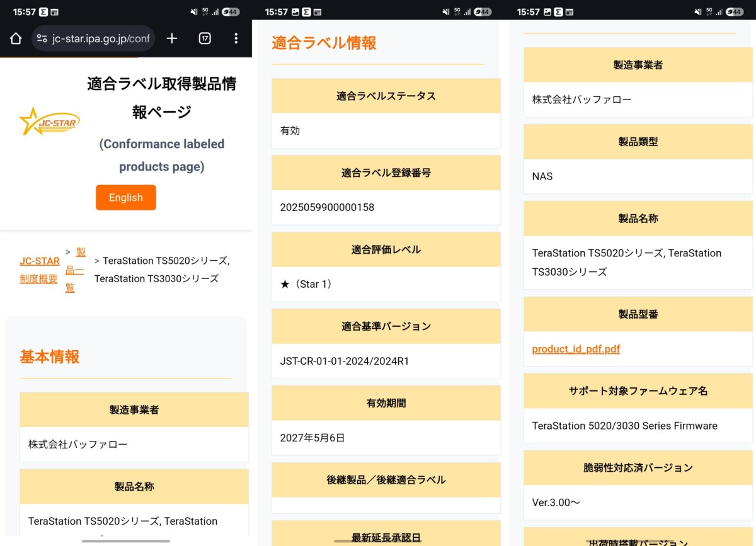This screenshot has height=546, width=756.
Task: Click the JST-CR-01-01-2024/2024R1 value
Action: (345, 361)
